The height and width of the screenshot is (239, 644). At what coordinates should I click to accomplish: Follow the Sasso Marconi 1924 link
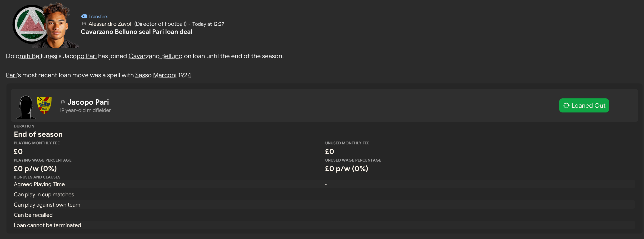(163, 75)
